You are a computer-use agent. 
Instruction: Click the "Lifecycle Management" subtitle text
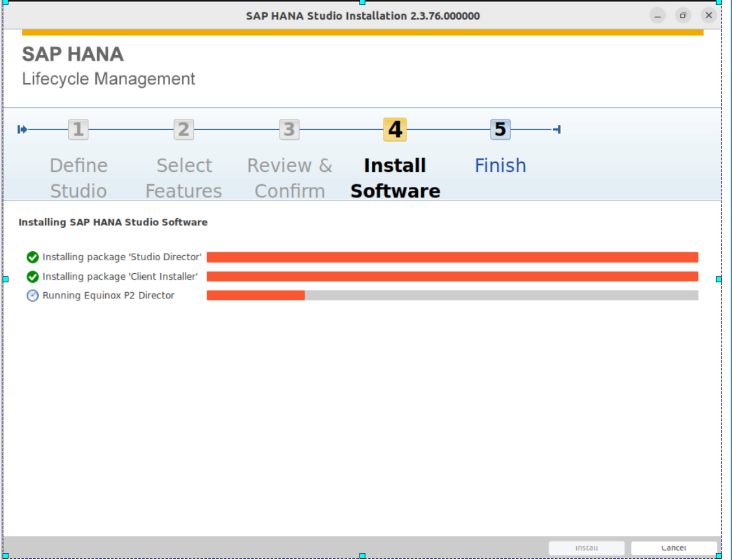pyautogui.click(x=108, y=79)
